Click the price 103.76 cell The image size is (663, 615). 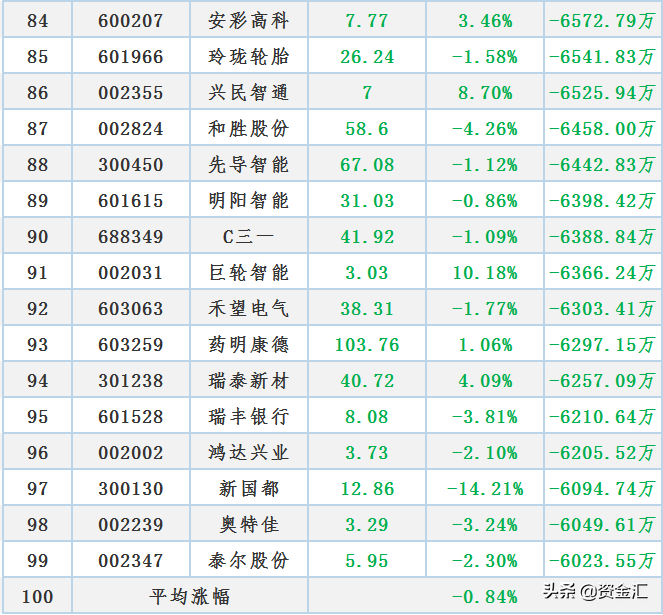tap(367, 344)
